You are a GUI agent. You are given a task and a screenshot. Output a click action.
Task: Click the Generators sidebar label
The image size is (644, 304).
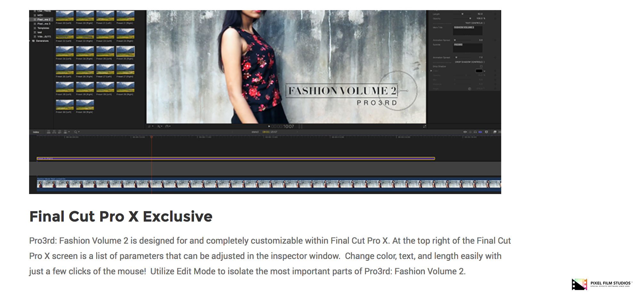pyautogui.click(x=42, y=41)
